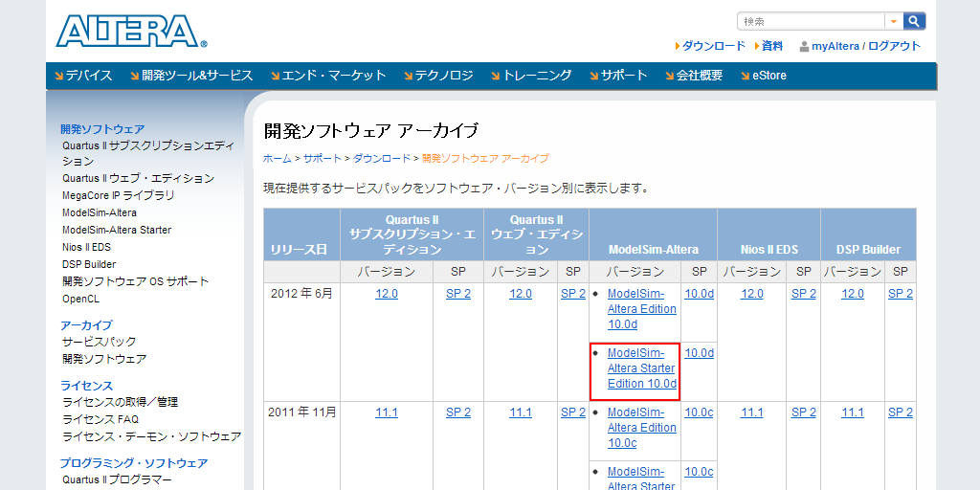Click ホーム in the breadcrumb
Screen dimensions: 980x490
[277, 159]
